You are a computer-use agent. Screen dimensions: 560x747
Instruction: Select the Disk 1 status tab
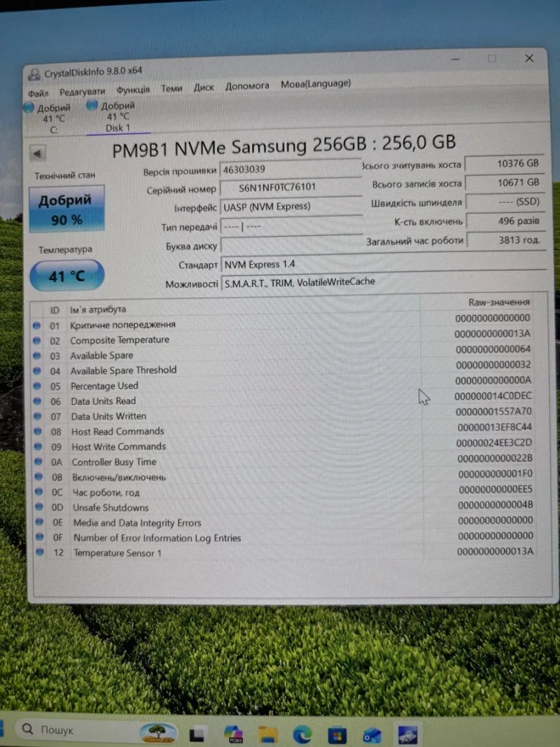click(x=117, y=117)
